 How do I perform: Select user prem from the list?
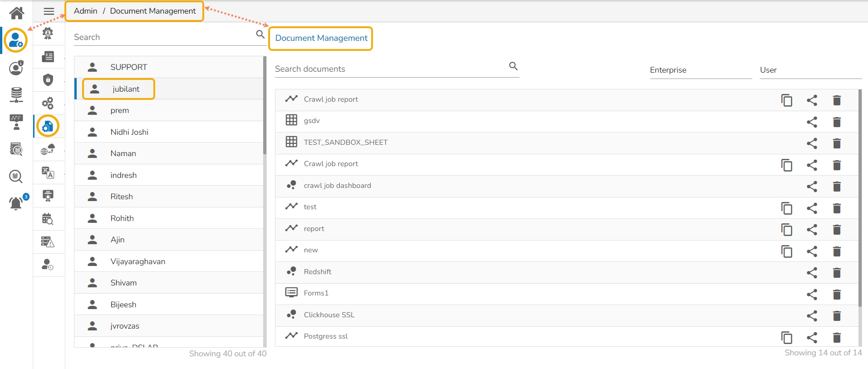click(120, 110)
